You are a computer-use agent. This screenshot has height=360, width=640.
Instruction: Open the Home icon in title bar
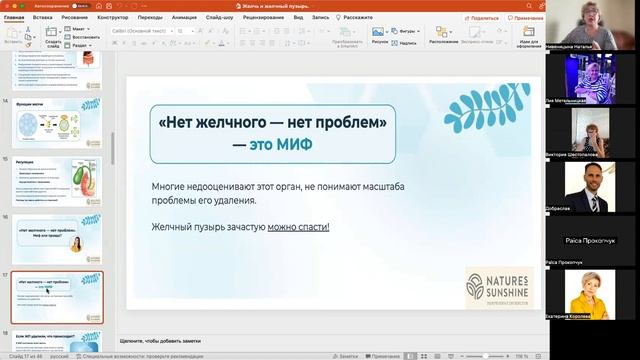pos(99,6)
